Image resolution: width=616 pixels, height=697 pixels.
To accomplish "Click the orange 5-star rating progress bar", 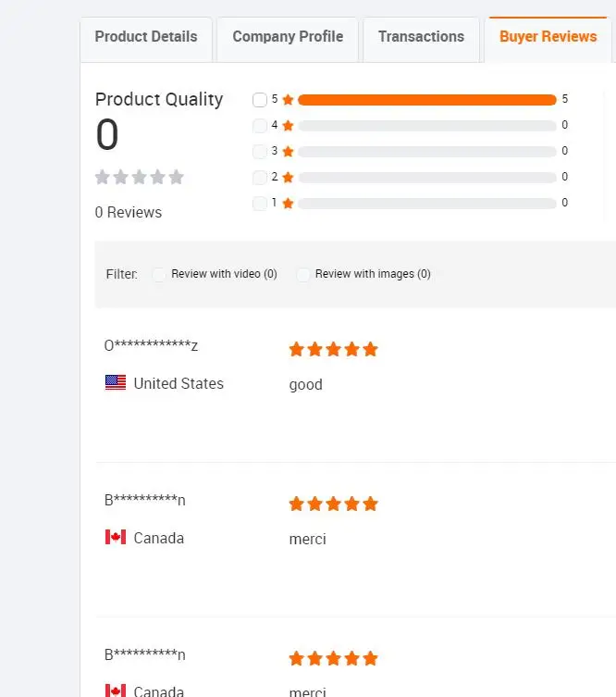I will [x=426, y=100].
